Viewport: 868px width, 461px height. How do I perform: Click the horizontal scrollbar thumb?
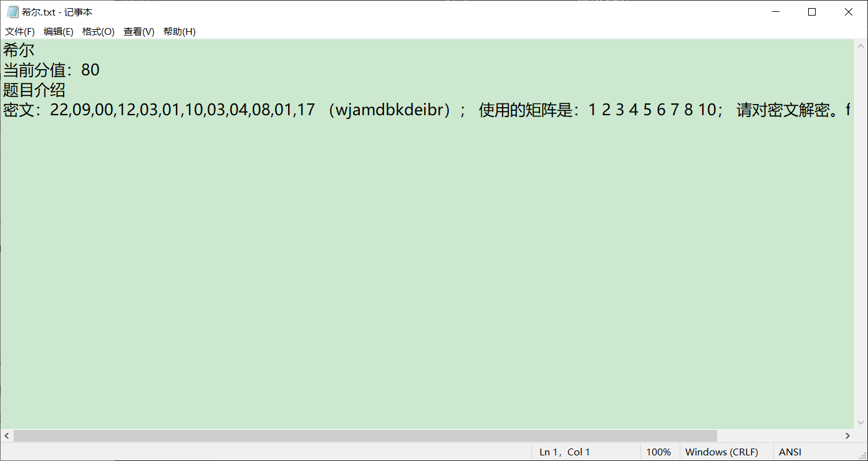(365, 435)
